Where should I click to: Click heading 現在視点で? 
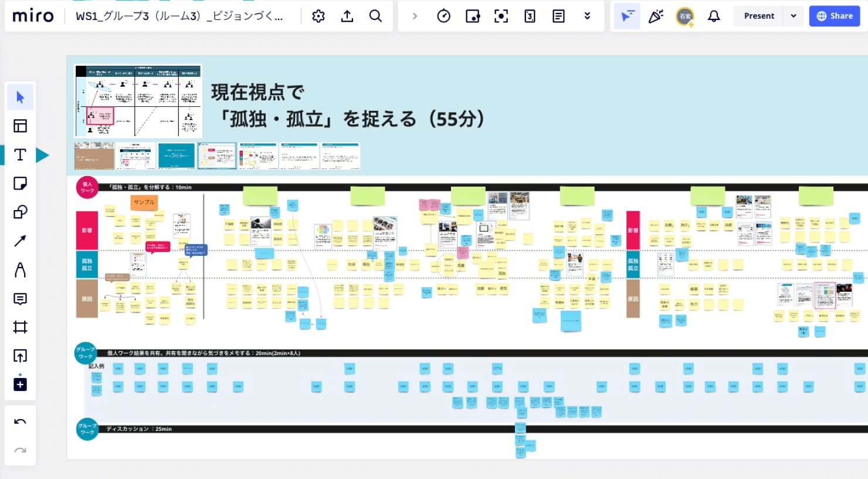[257, 92]
